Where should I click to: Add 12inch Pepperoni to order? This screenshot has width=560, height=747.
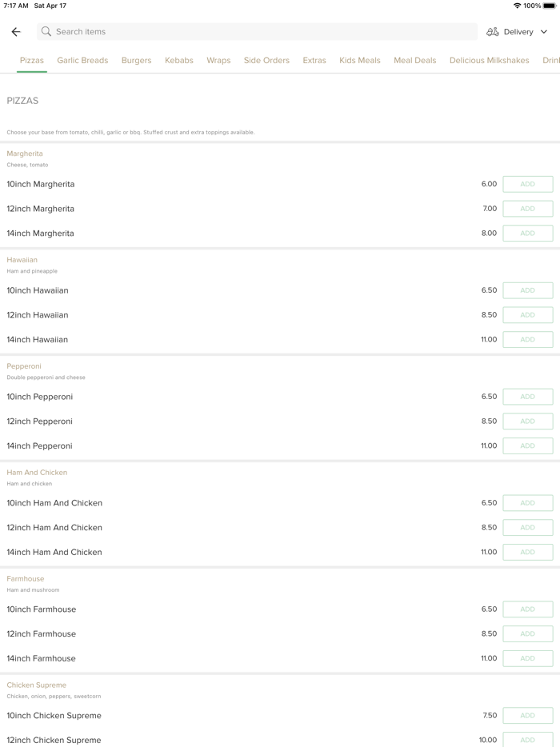click(x=527, y=421)
